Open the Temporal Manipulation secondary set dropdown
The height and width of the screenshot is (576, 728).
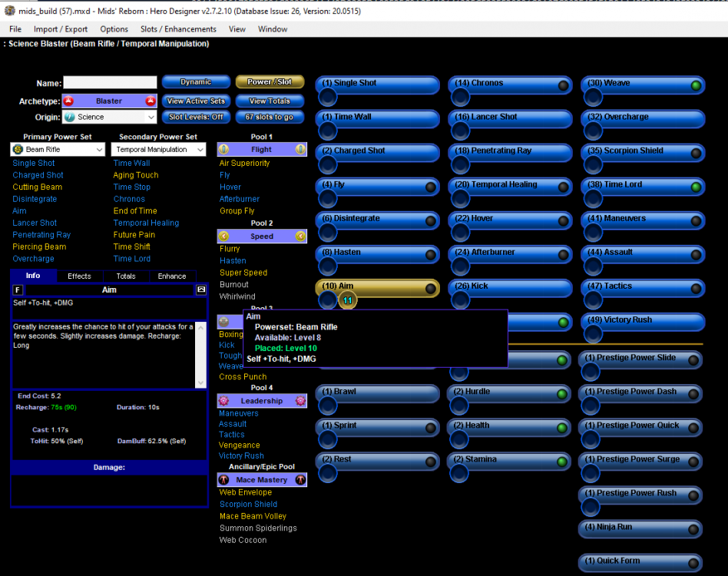click(x=202, y=150)
